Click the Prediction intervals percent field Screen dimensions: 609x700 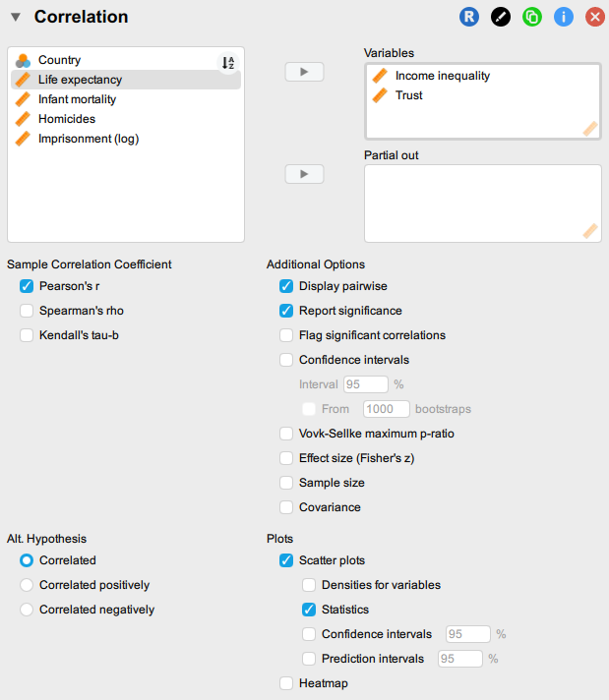click(x=459, y=659)
